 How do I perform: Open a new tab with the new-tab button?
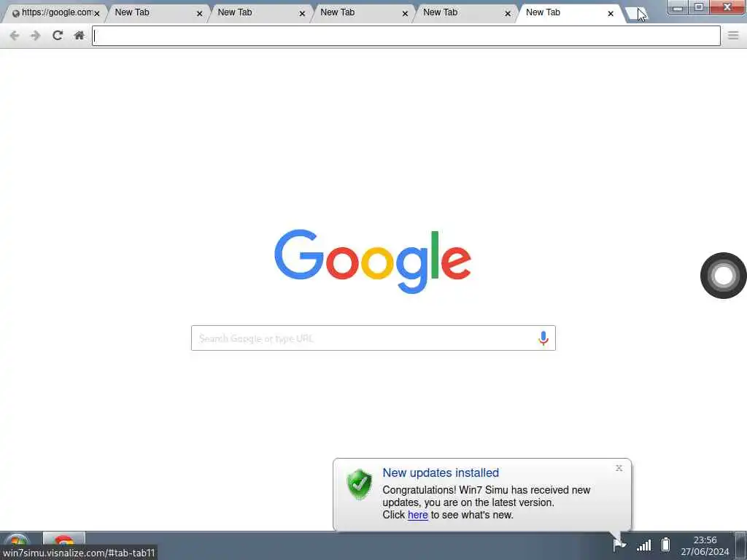(x=635, y=13)
